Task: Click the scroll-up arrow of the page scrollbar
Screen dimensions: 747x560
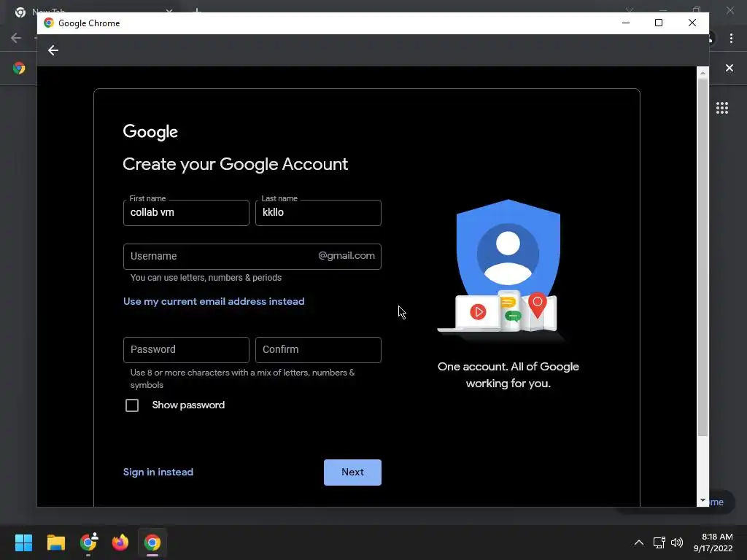Action: coord(703,73)
